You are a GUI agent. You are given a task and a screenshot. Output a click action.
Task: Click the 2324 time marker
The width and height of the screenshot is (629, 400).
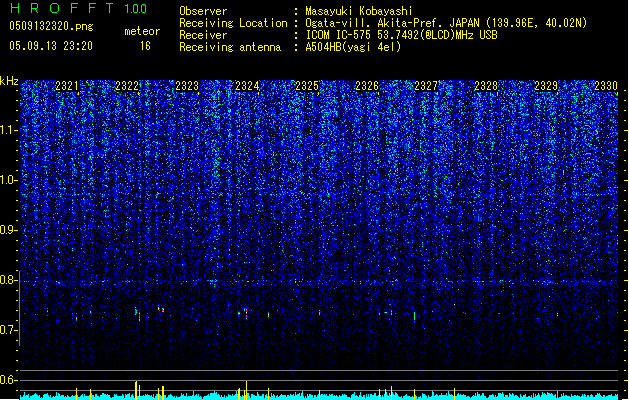(247, 86)
